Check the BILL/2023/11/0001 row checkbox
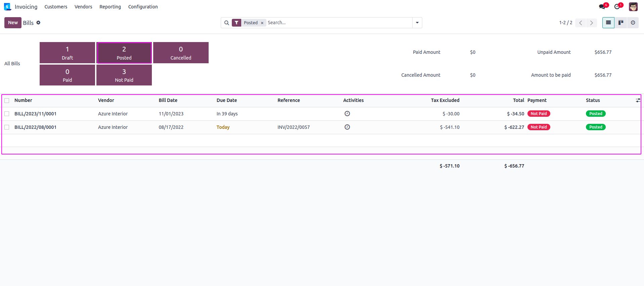Image resolution: width=644 pixels, height=286 pixels. pyautogui.click(x=7, y=114)
